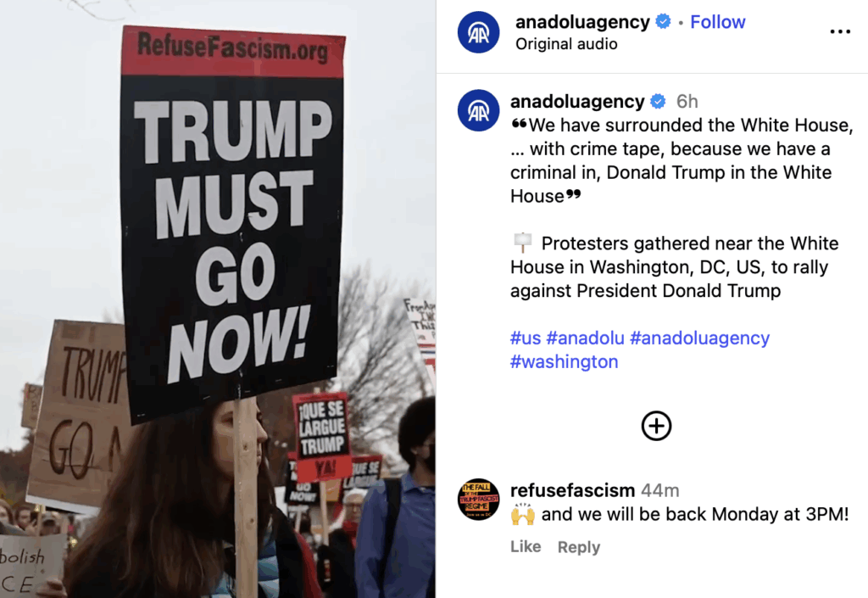
Task: Open the #anadoluagency hashtag
Action: 699,338
